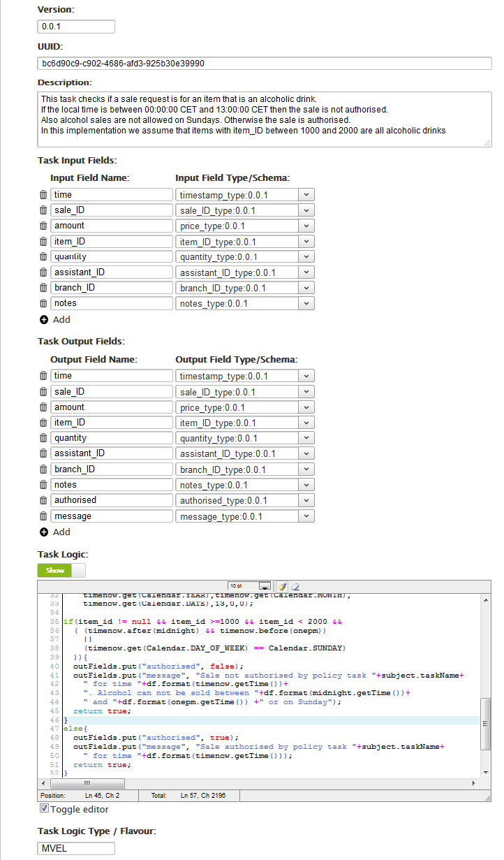
Task: Click inside the Description text area
Action: 265,119
